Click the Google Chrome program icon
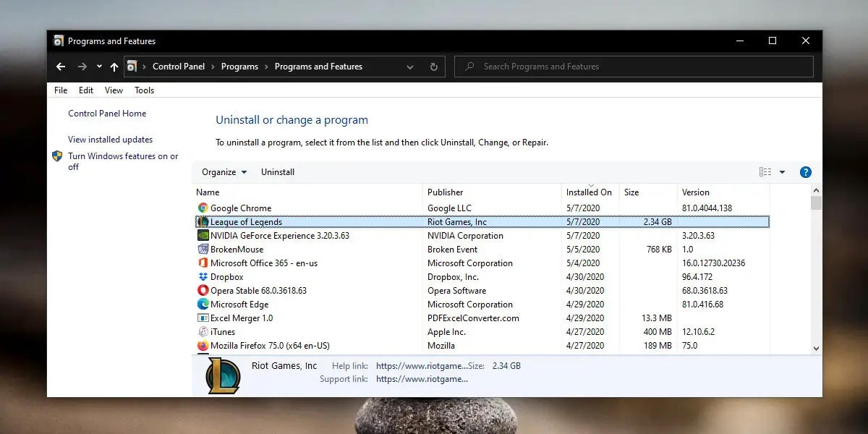The image size is (868, 434). [203, 208]
